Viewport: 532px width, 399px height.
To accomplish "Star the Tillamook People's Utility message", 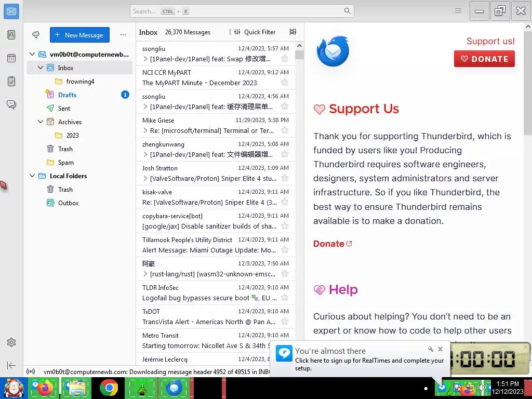I will [x=285, y=250].
